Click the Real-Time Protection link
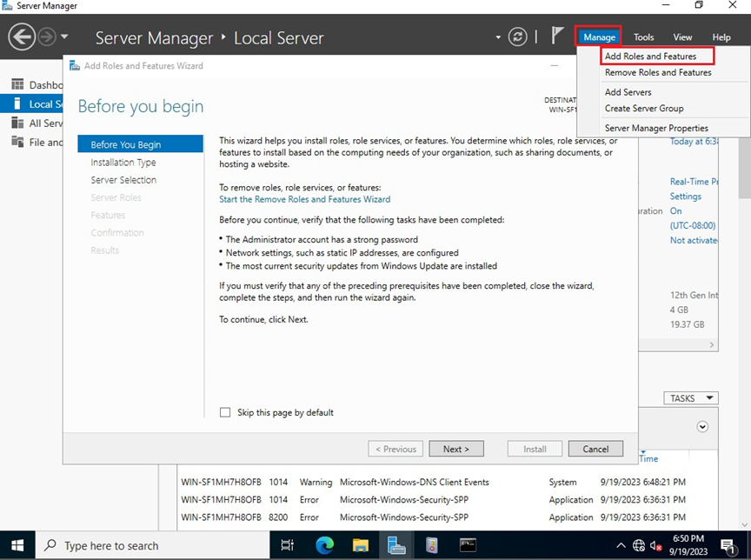Viewport: 751px width, 560px height. pyautogui.click(x=694, y=182)
